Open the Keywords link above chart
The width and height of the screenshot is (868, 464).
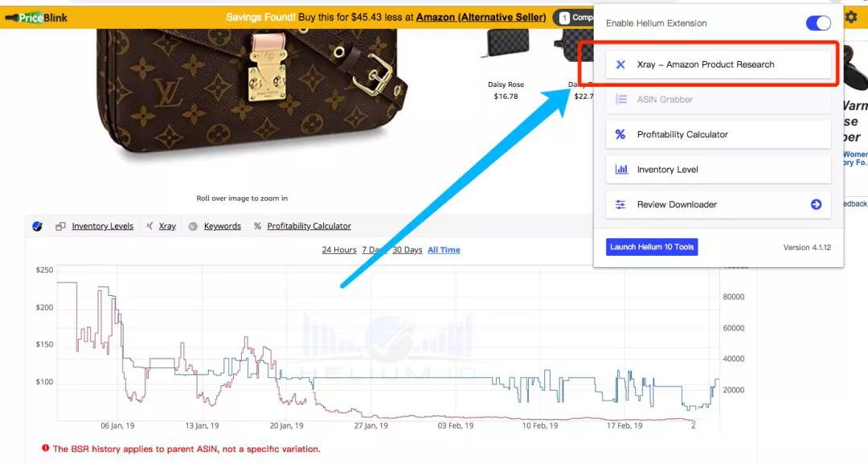point(222,226)
